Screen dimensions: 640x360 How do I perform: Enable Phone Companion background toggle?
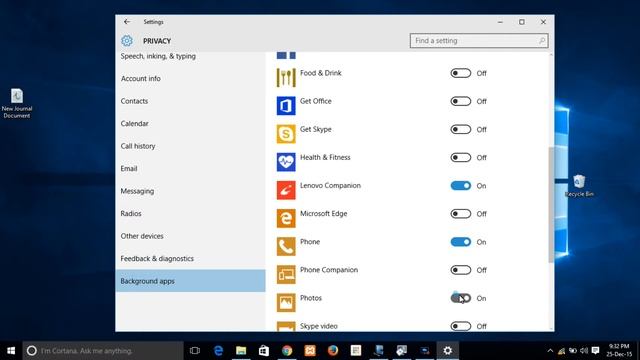(460, 270)
